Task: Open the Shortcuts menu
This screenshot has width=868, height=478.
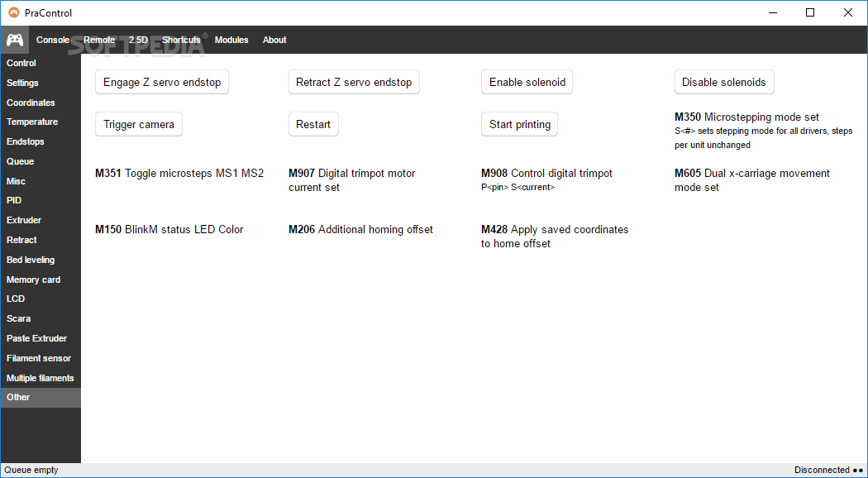Action: [x=182, y=40]
